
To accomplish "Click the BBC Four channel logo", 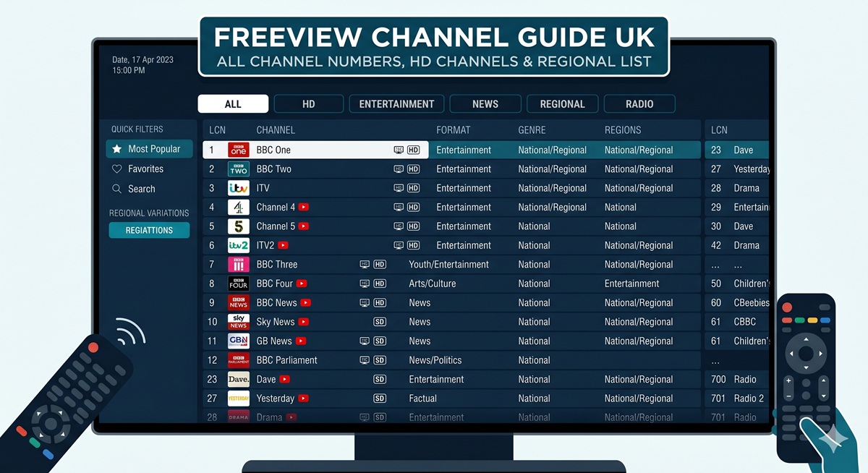I will [239, 284].
